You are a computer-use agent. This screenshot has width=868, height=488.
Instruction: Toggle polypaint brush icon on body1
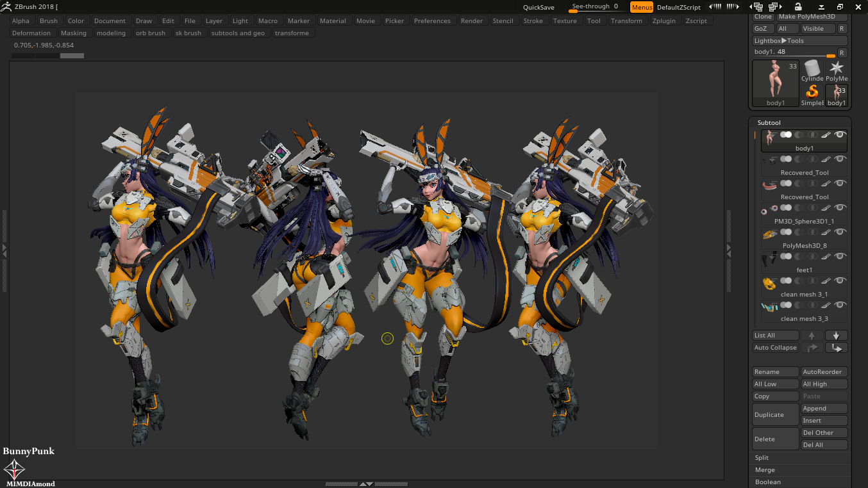[826, 134]
